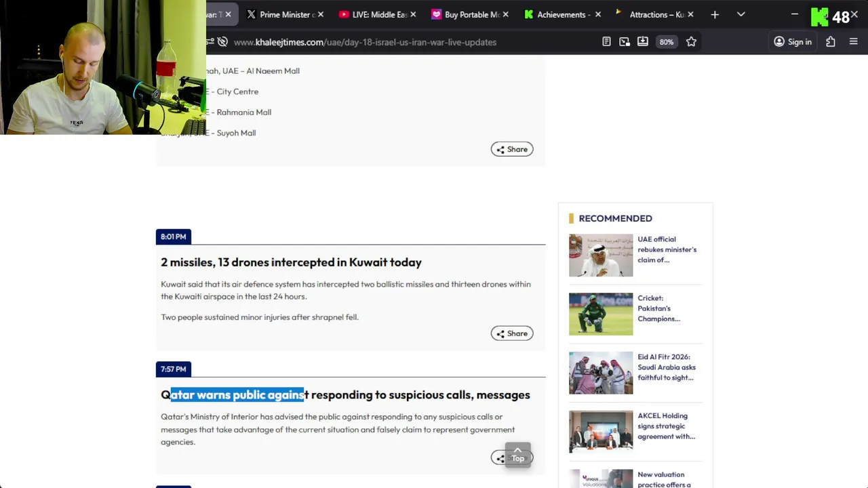Image resolution: width=868 pixels, height=488 pixels.
Task: Click the 2 missiles, 13 drones headline
Action: pyautogui.click(x=291, y=262)
